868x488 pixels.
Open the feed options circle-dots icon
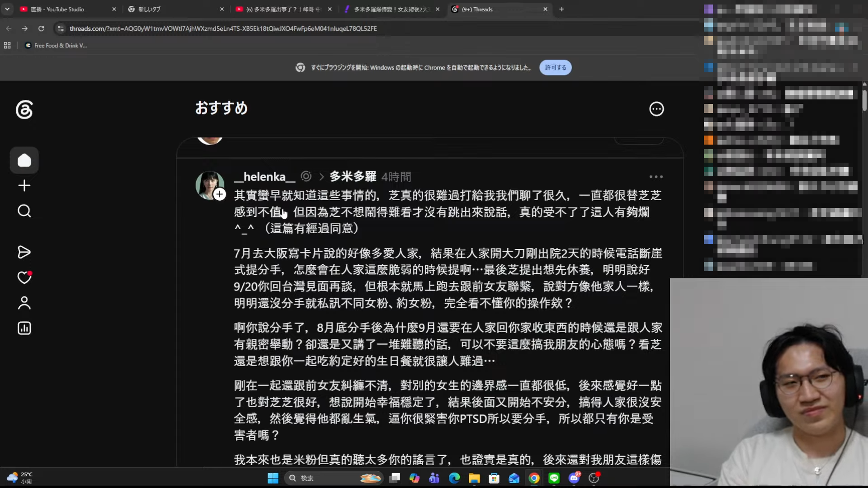point(656,109)
